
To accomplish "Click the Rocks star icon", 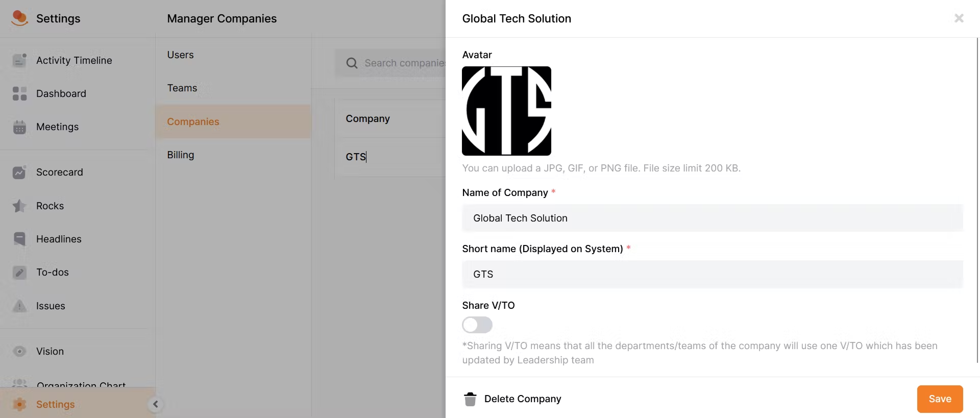I will (19, 206).
